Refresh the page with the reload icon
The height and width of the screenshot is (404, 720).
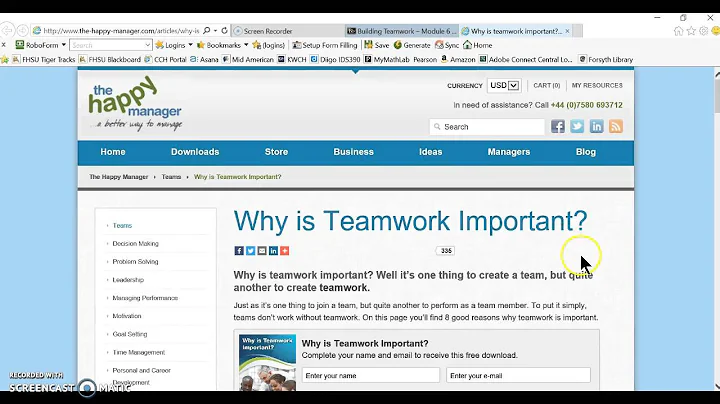pyautogui.click(x=224, y=31)
